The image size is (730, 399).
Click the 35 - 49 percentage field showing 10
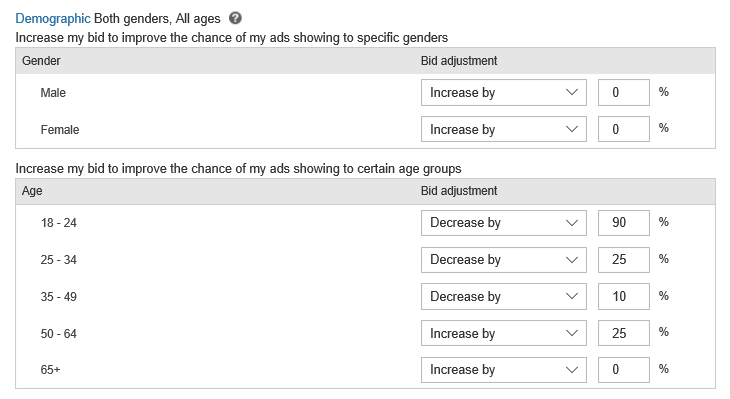tap(624, 296)
